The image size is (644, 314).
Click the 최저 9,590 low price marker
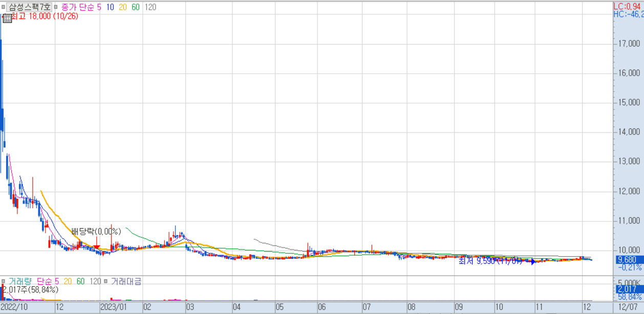point(490,261)
